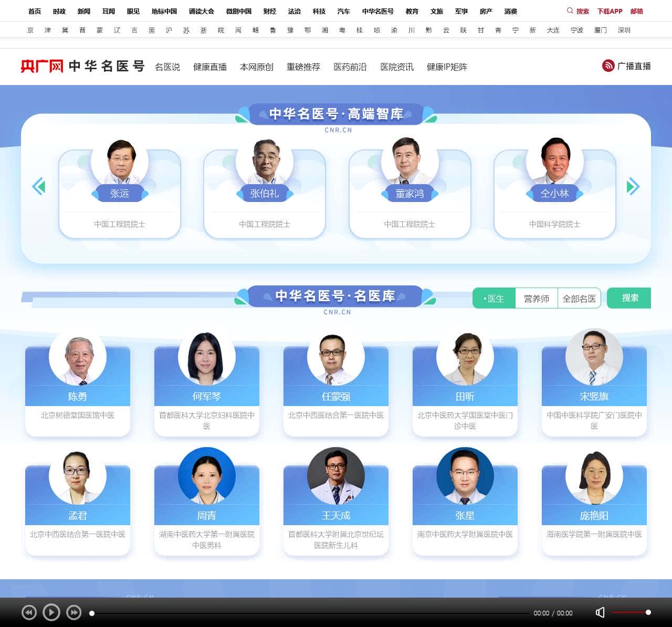672x627 pixels.
Task: Open the 健康直播 tab
Action: [210, 67]
